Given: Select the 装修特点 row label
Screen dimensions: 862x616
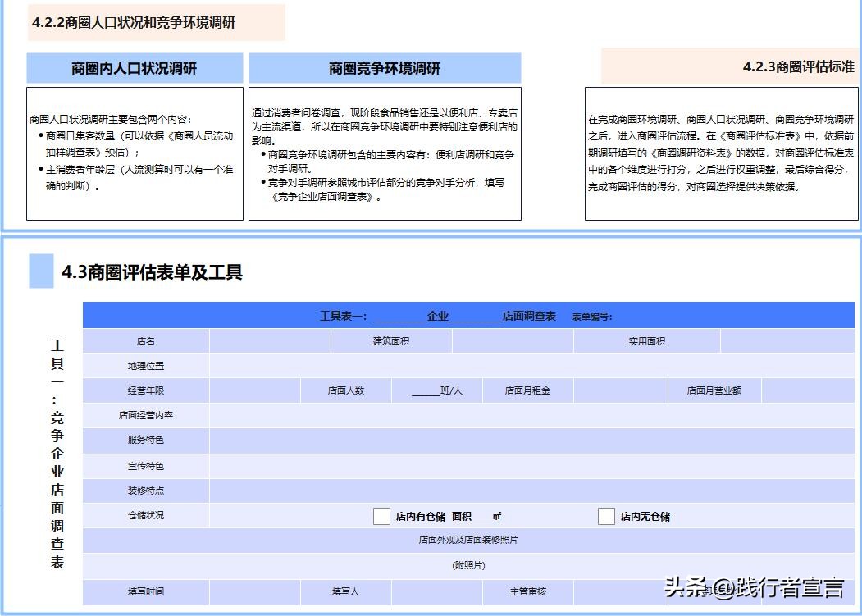Looking at the screenshot, I should [x=146, y=491].
